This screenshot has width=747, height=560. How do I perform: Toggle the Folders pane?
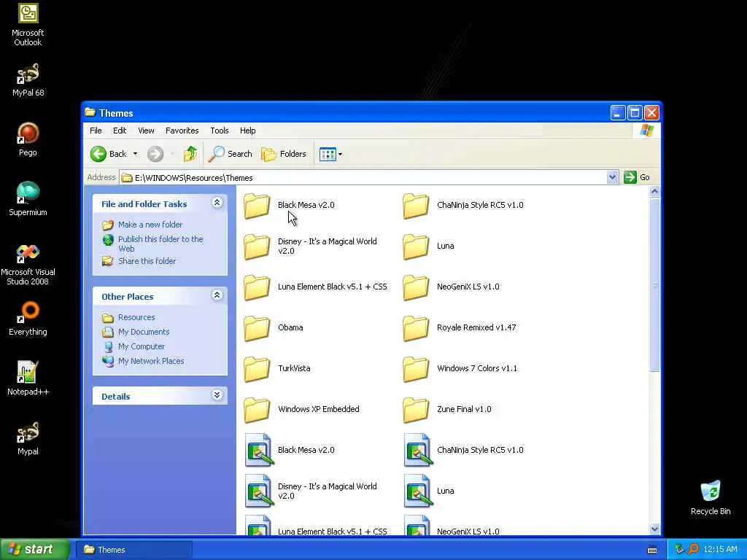(284, 154)
